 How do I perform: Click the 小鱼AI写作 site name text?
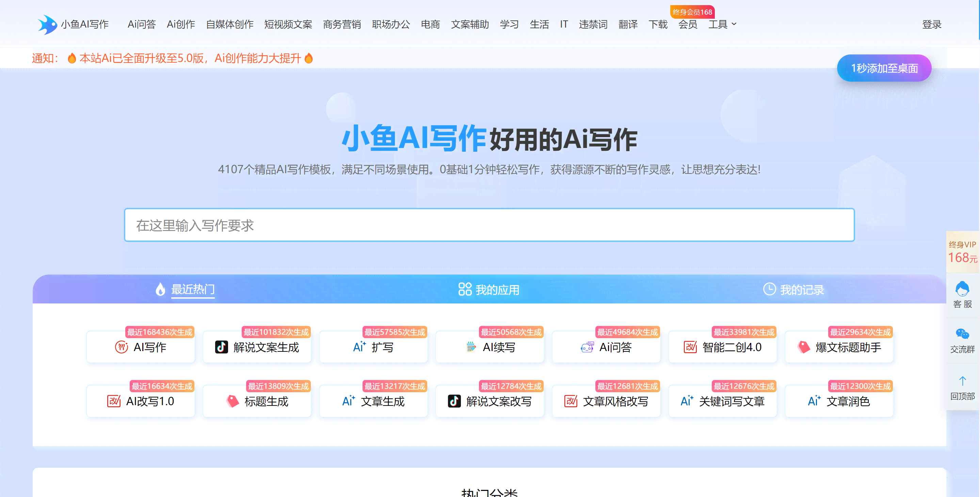(x=85, y=24)
